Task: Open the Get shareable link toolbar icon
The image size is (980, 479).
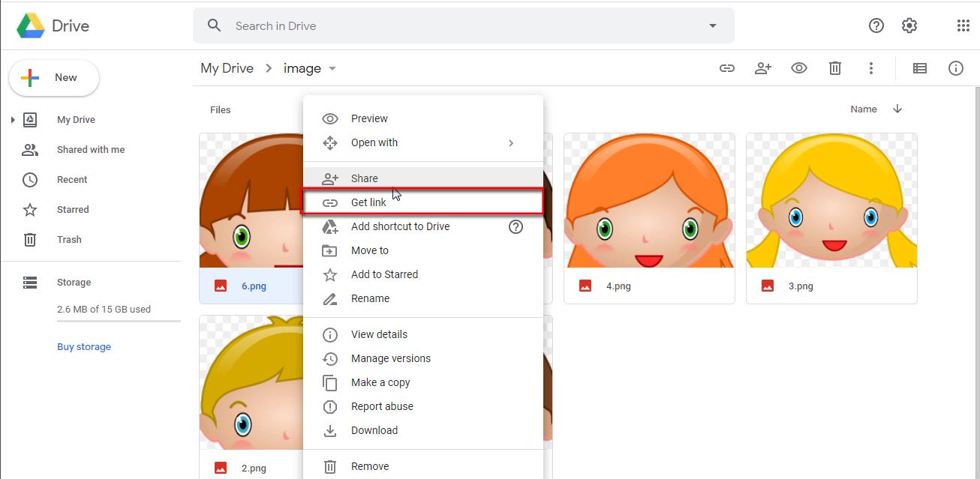Action: [726, 67]
